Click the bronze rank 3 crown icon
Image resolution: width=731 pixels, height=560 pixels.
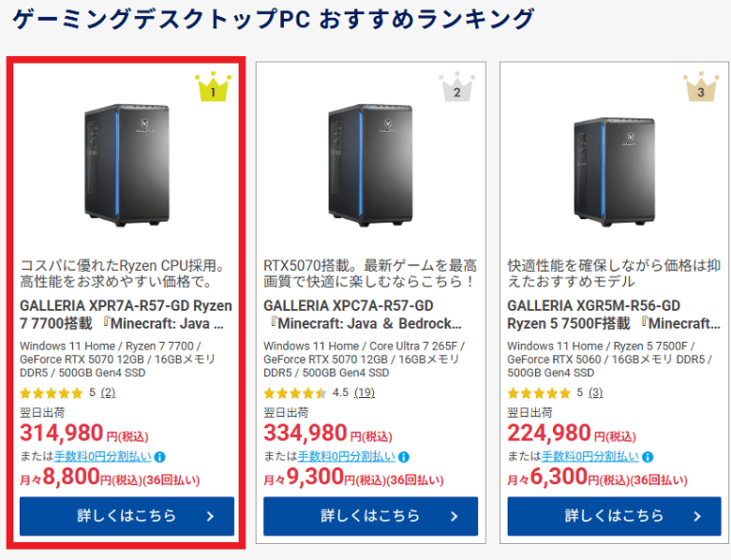point(700,88)
